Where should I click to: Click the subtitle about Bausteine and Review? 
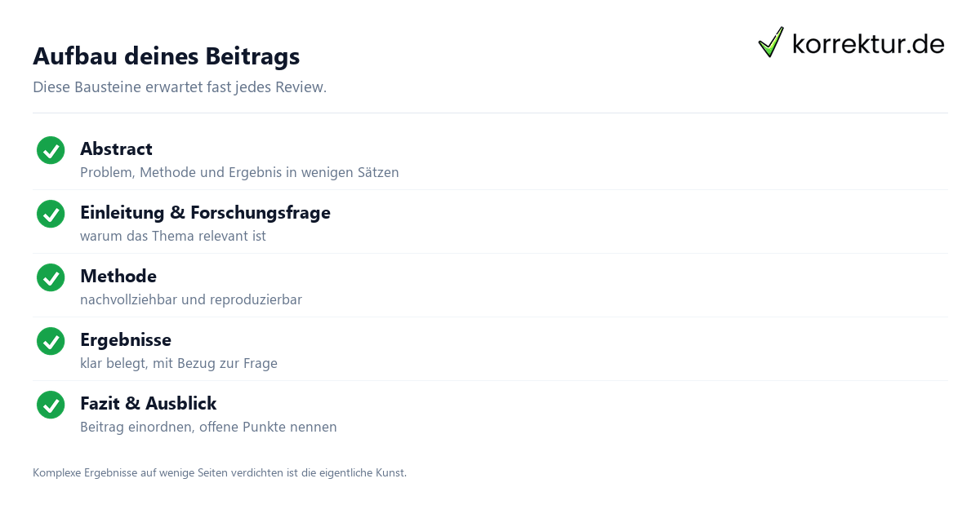click(x=180, y=86)
